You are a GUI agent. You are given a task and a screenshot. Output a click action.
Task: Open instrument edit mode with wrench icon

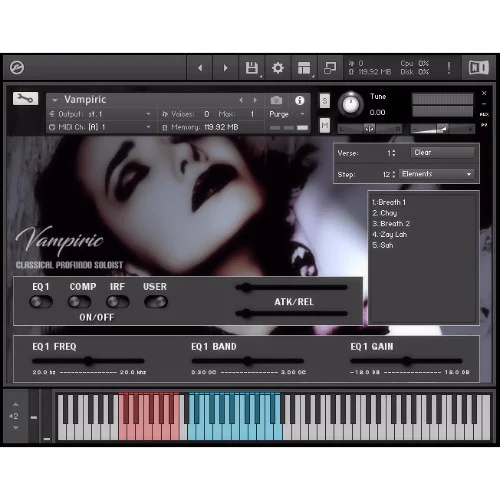pos(25,99)
